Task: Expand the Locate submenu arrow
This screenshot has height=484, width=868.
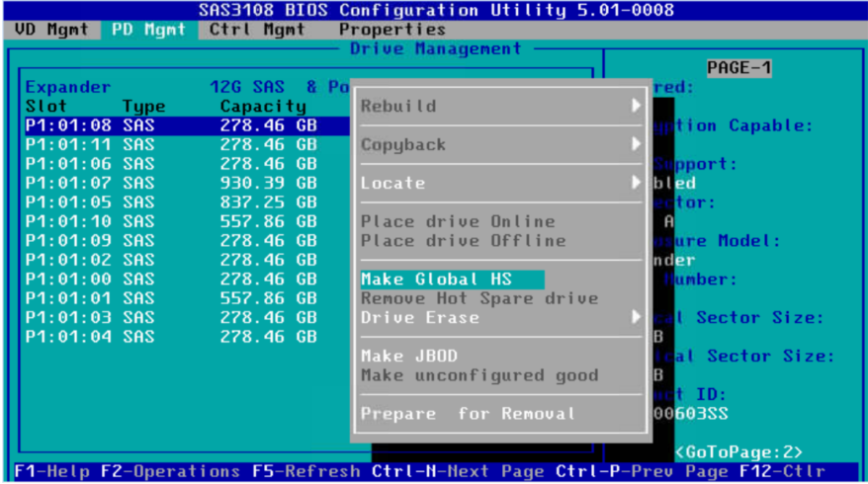Action: [637, 183]
